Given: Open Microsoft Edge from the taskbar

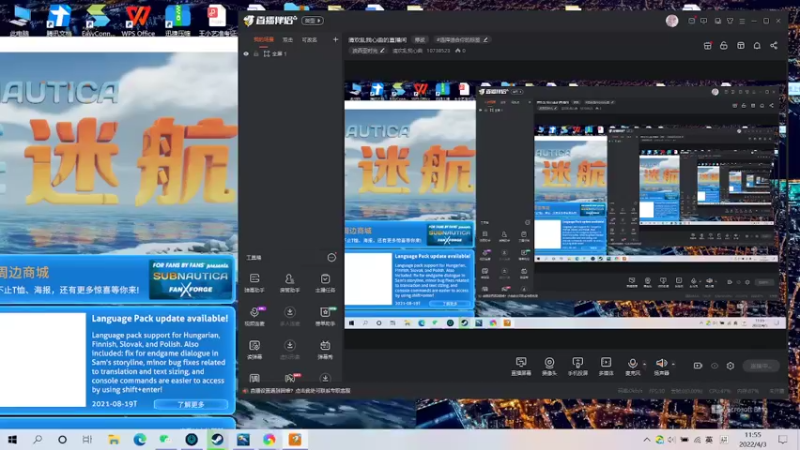Looking at the screenshot, I should click(x=140, y=439).
